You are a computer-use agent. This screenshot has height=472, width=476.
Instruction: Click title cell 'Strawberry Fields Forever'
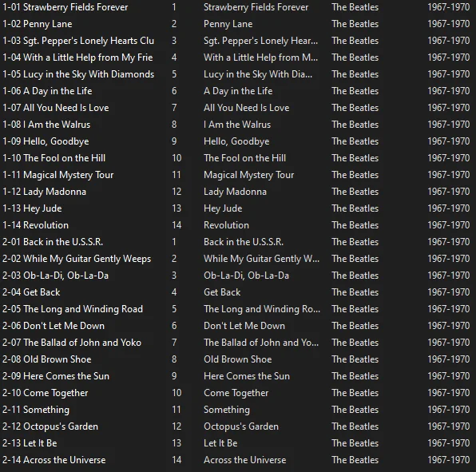[256, 7]
